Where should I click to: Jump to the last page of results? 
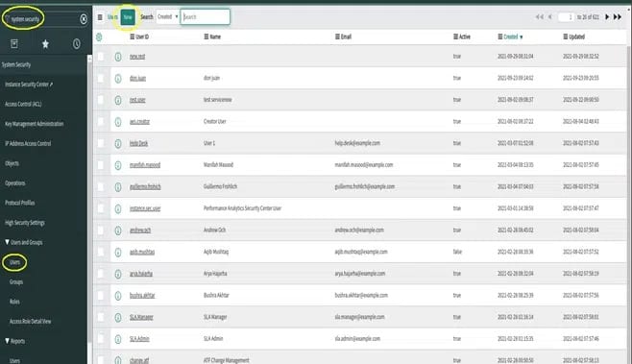(x=617, y=17)
